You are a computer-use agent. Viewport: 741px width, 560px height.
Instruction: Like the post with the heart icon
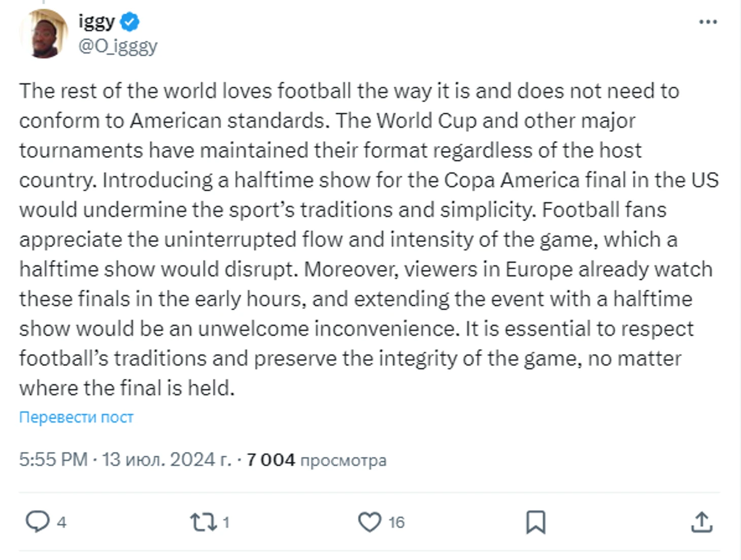tap(369, 521)
